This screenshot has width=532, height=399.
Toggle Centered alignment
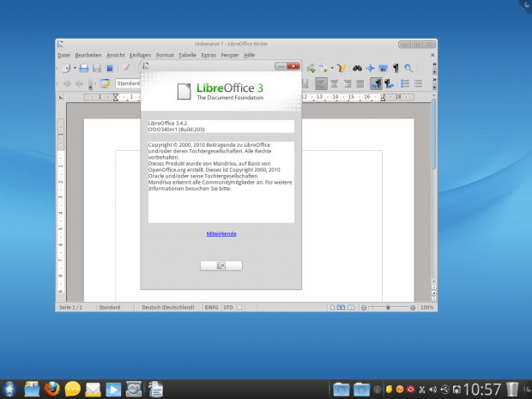pos(335,83)
